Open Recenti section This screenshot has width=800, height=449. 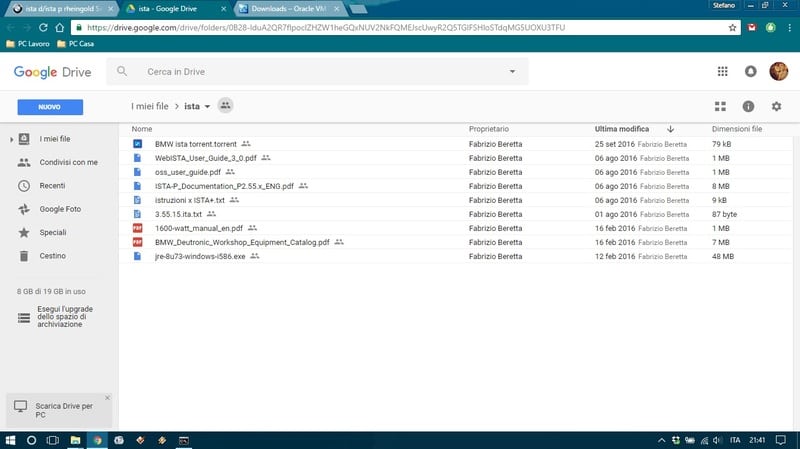click(52, 186)
